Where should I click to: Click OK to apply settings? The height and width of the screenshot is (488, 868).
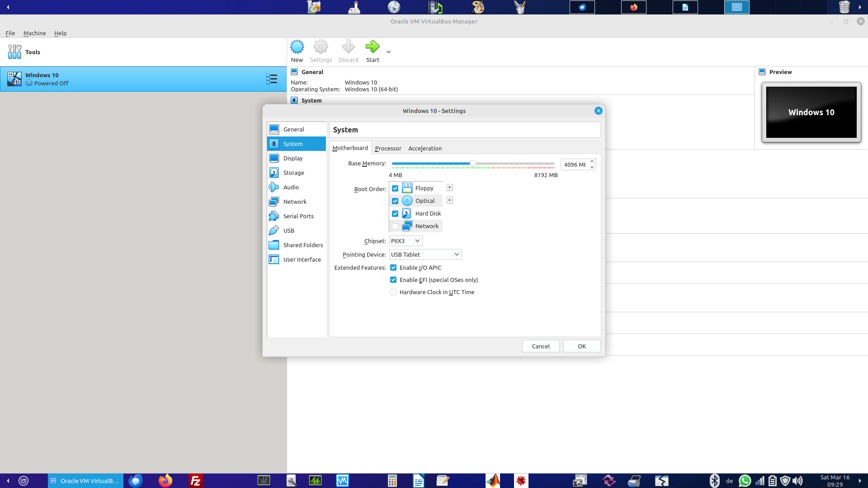[582, 346]
